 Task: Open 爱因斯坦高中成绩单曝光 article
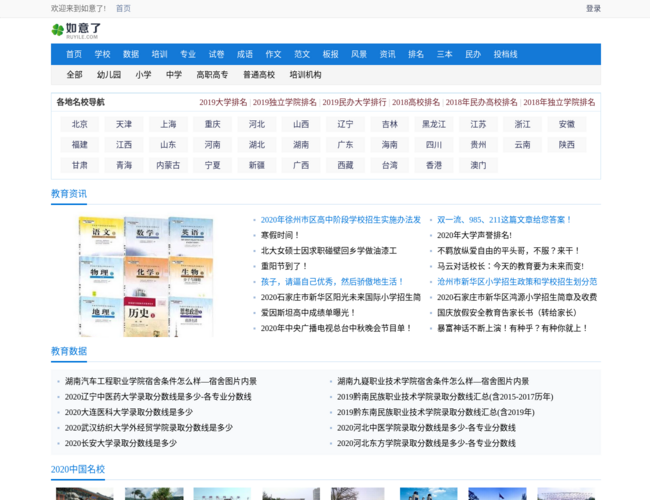click(308, 313)
